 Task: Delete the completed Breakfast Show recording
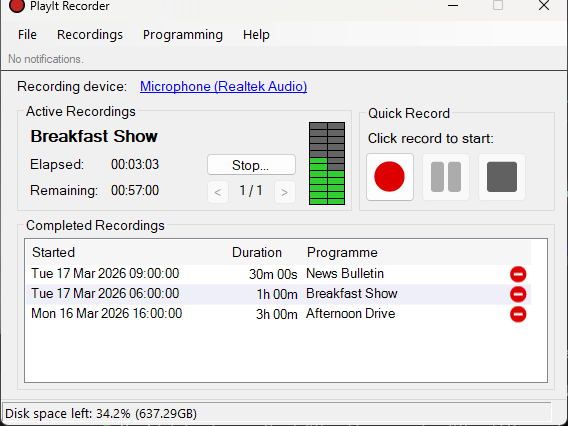coord(518,294)
